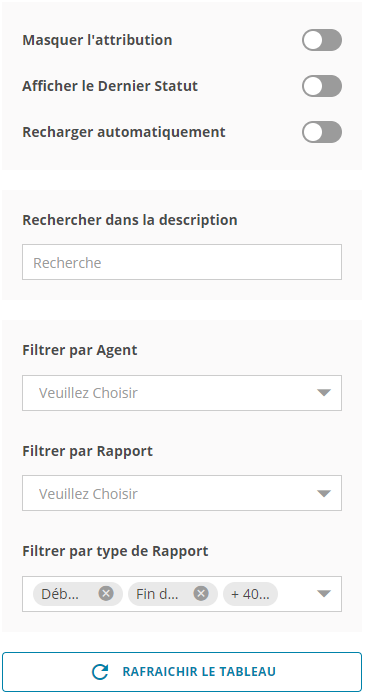Turn on Afficher le Dernier Statut
The width and height of the screenshot is (365, 697).
[322, 86]
